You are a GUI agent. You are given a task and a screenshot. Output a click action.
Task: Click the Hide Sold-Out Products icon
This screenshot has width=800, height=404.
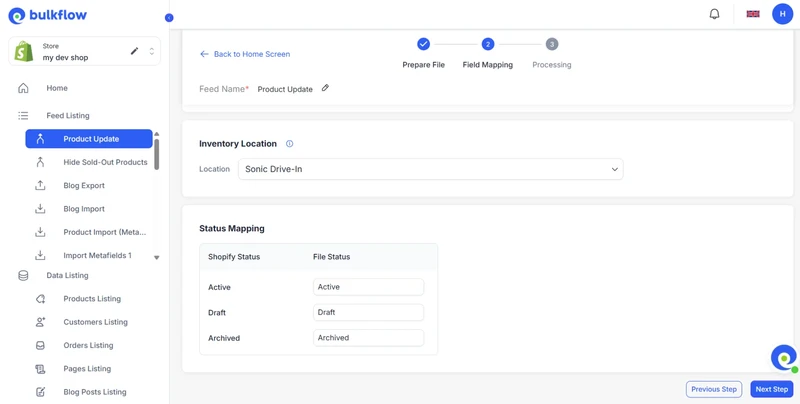[40, 162]
